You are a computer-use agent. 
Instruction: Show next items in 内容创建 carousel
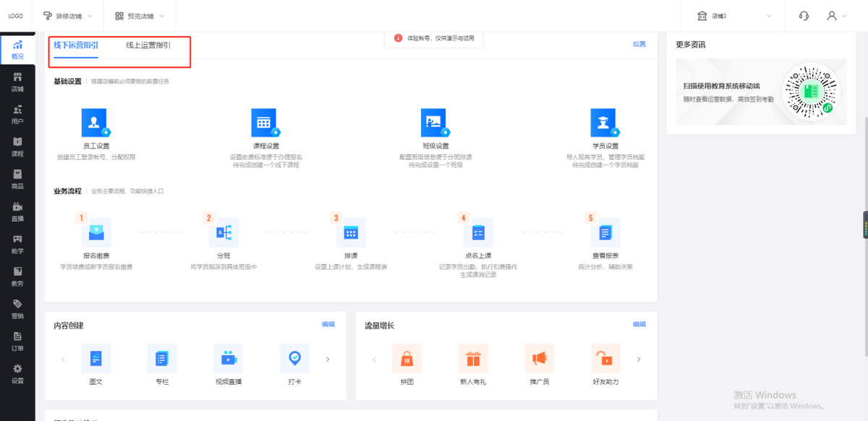(x=328, y=359)
